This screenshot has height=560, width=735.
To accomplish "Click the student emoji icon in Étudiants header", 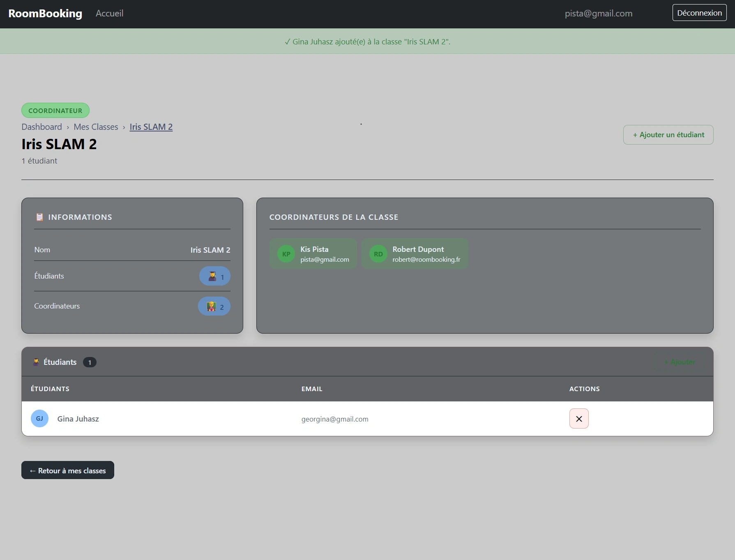I will (x=36, y=362).
